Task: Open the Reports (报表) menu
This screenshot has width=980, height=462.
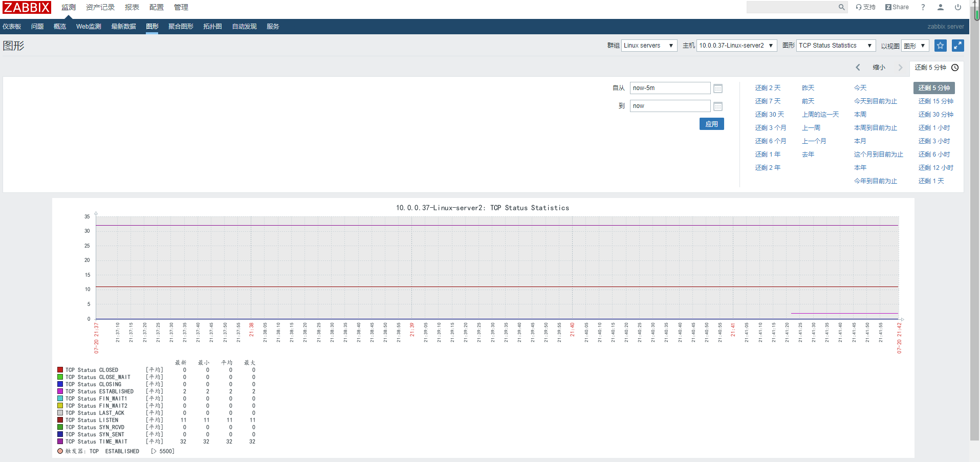Action: click(132, 7)
